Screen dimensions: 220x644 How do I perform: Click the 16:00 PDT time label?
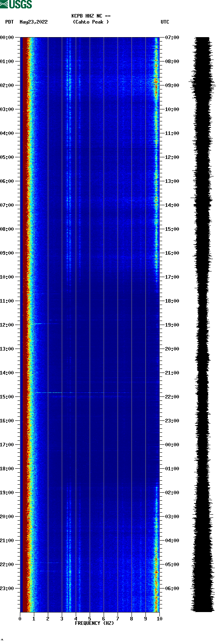click(x=7, y=421)
